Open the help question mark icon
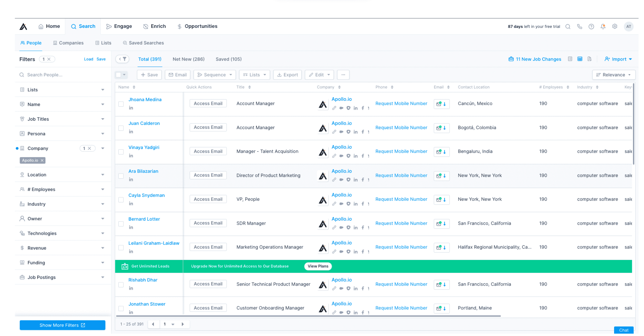644x336 pixels. pyautogui.click(x=591, y=27)
